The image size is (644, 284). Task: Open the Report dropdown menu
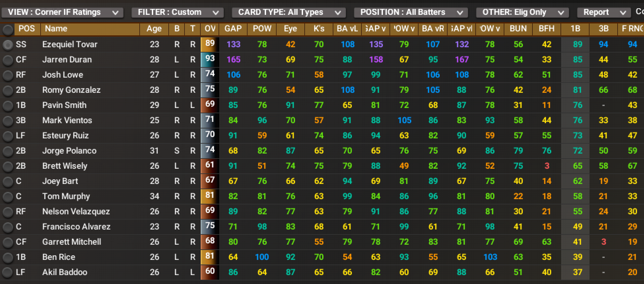point(604,13)
